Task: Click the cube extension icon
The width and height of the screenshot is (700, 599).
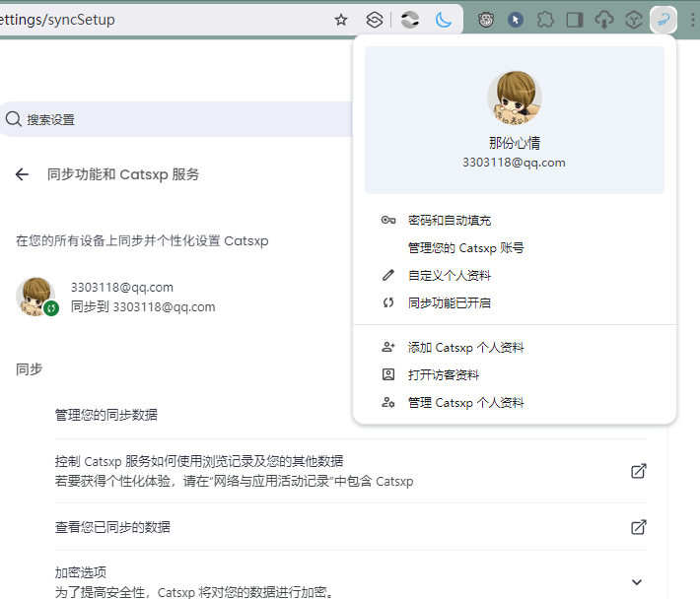Action: tap(634, 20)
